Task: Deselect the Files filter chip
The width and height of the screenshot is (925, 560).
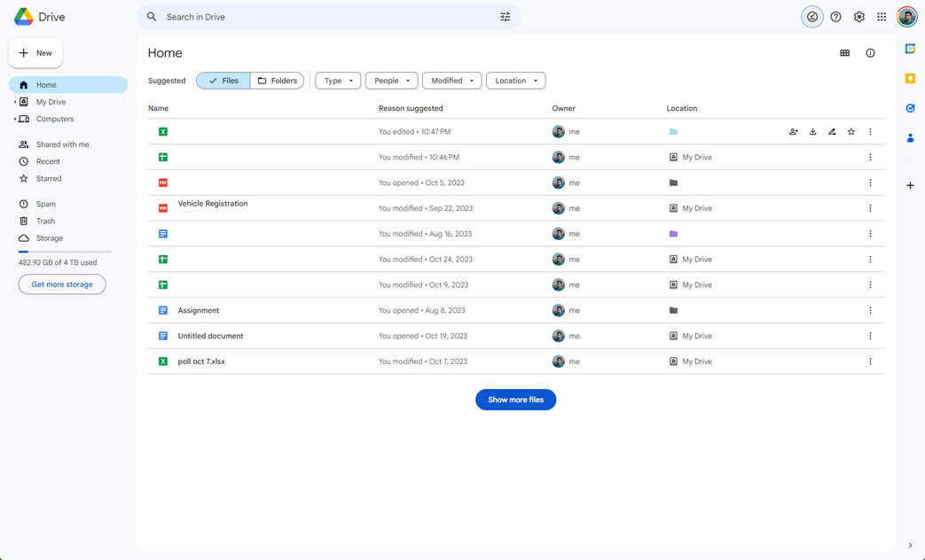Action: (222, 80)
